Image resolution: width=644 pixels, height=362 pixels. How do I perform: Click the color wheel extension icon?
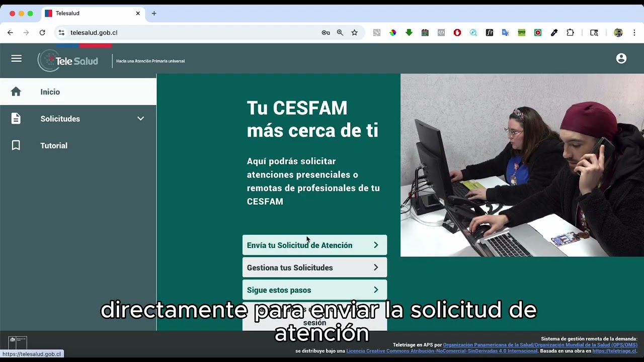[x=393, y=33]
